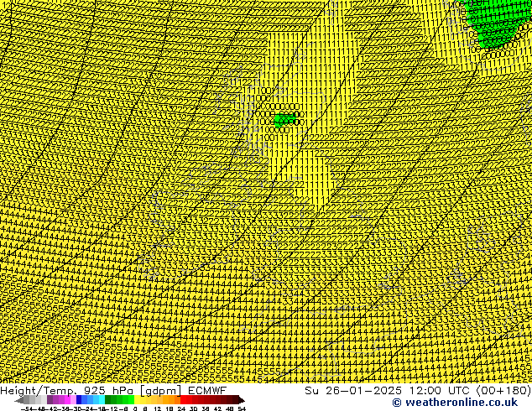
Task: Click the copyright symbol before weatheronline.co.uk
Action: [373, 403]
